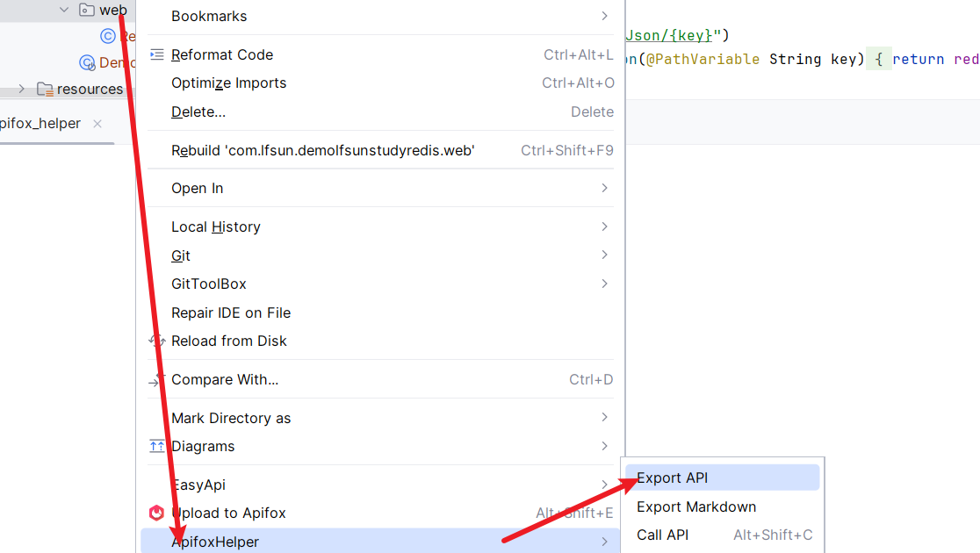Expand the resources folder
Image resolution: width=980 pixels, height=553 pixels.
(x=19, y=89)
